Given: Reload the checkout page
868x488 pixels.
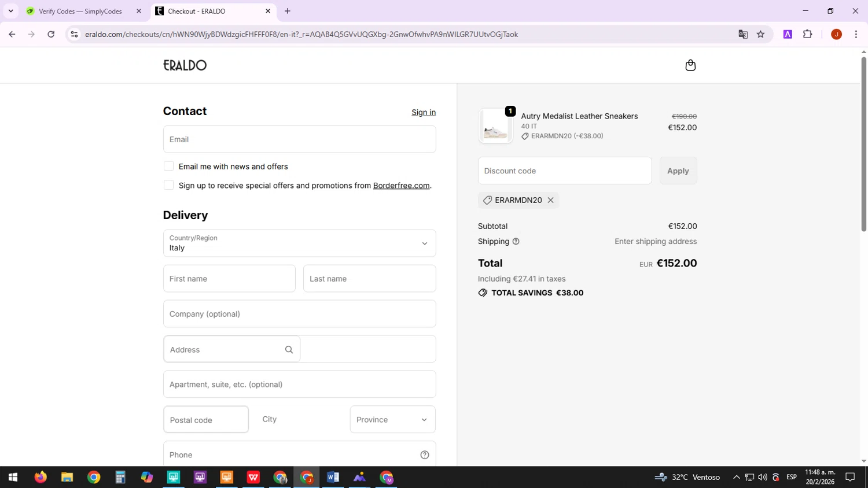Looking at the screenshot, I should (x=51, y=34).
